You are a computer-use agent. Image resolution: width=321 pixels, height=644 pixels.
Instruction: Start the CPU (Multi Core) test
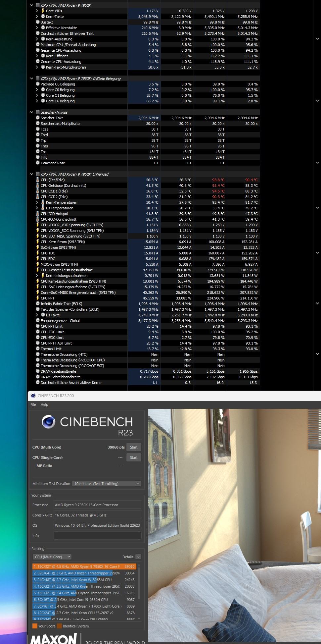[x=134, y=447]
